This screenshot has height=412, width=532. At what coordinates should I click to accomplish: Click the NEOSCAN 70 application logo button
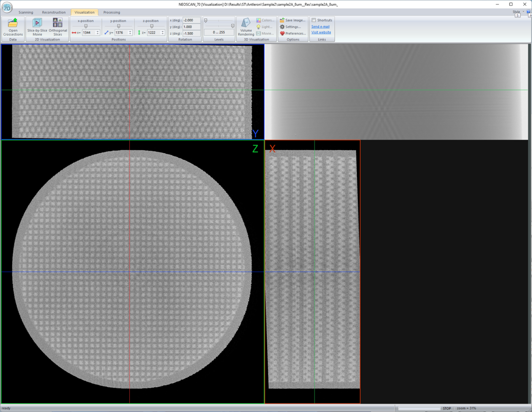coord(7,7)
